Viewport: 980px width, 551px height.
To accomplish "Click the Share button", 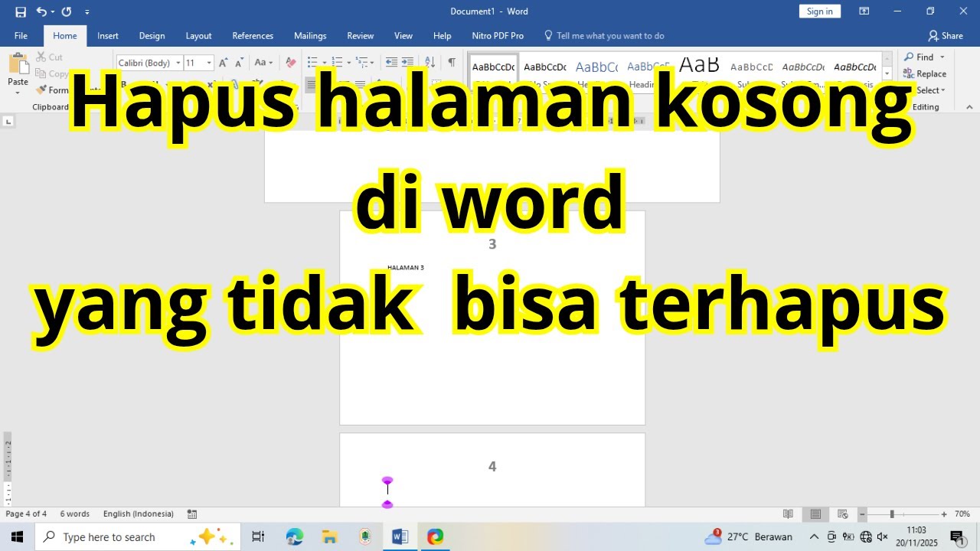I will [x=946, y=36].
